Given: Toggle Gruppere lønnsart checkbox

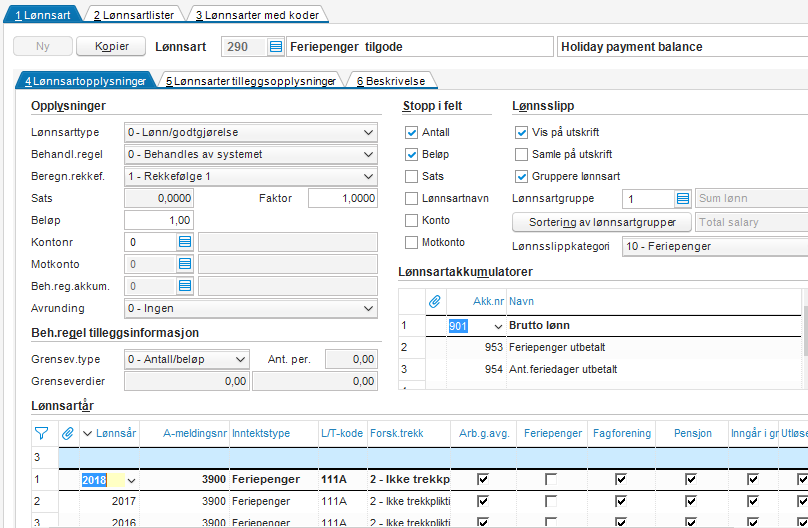Looking at the screenshot, I should coord(521,177).
